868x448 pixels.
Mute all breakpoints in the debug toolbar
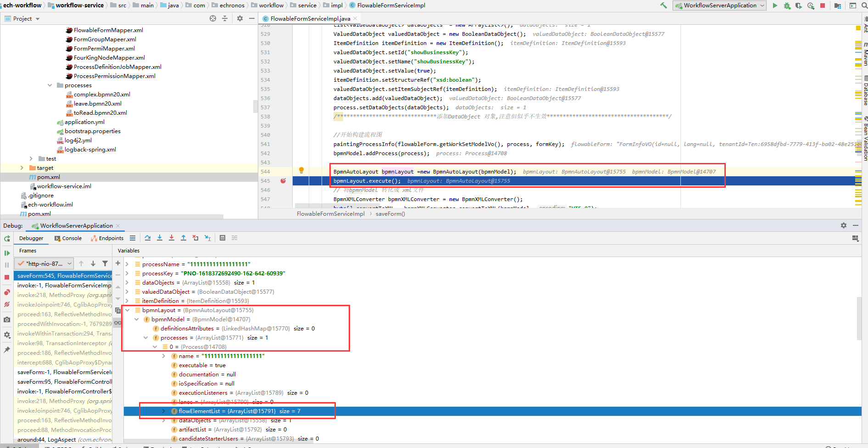[x=7, y=304]
